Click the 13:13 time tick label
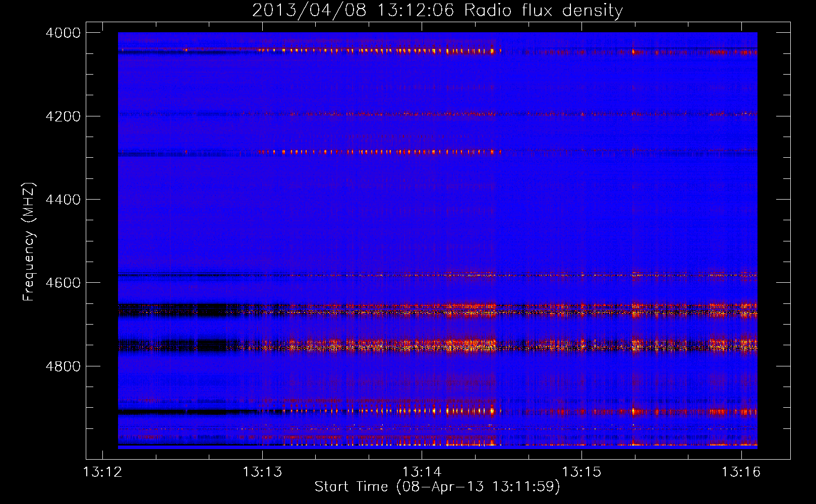 (262, 472)
